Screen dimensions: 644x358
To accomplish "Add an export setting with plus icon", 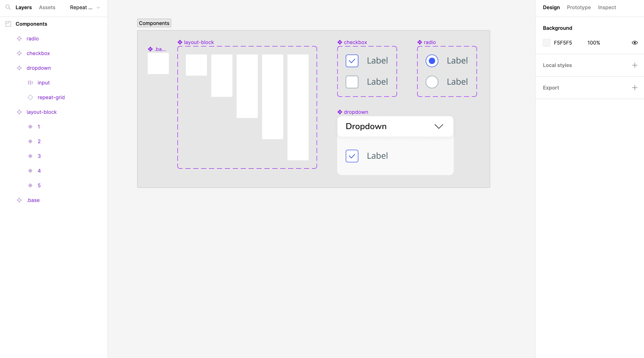I will [x=635, y=88].
